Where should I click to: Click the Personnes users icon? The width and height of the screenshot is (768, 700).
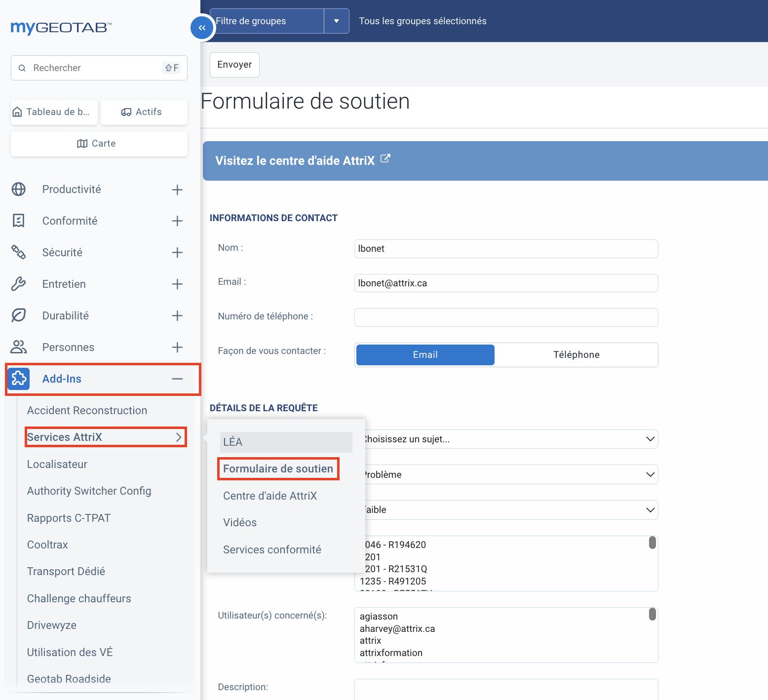click(19, 347)
